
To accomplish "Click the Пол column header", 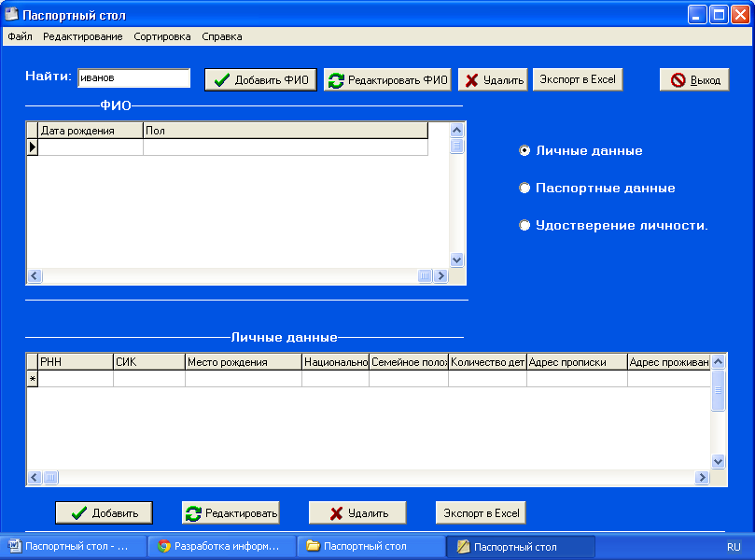I will click(286, 131).
